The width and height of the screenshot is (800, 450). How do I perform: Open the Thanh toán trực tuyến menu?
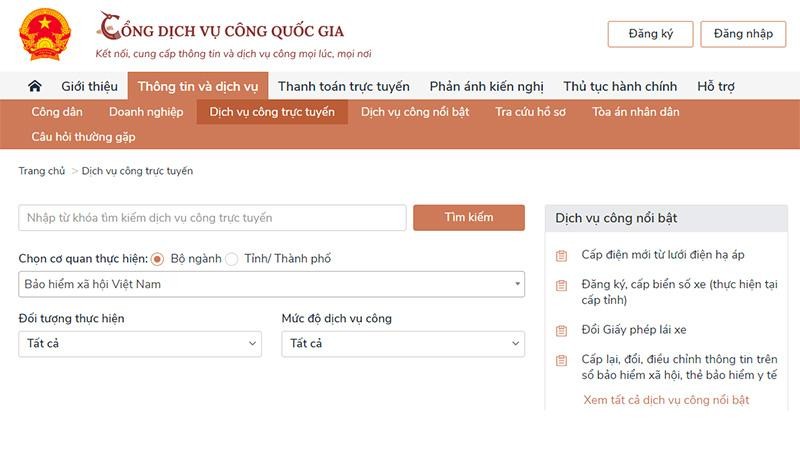click(343, 87)
